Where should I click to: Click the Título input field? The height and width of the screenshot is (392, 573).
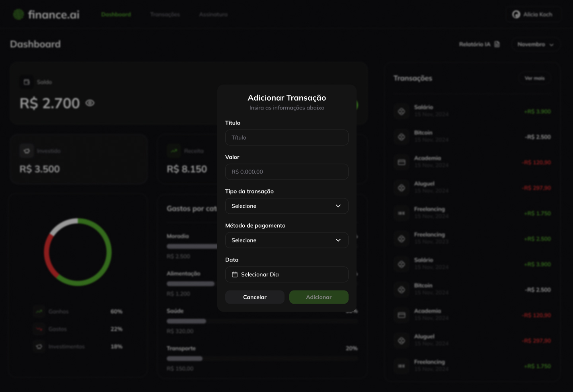(286, 137)
